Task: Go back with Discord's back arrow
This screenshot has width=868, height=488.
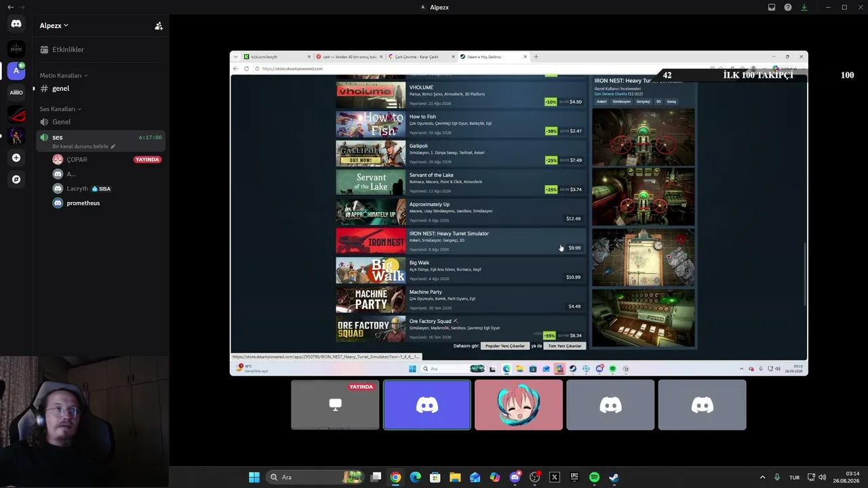Action: click(x=10, y=7)
